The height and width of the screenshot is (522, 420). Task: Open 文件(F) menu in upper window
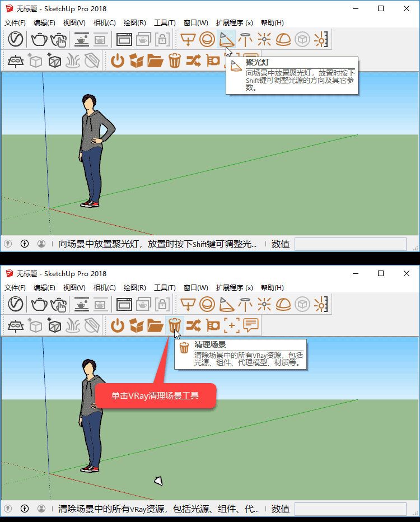point(15,22)
